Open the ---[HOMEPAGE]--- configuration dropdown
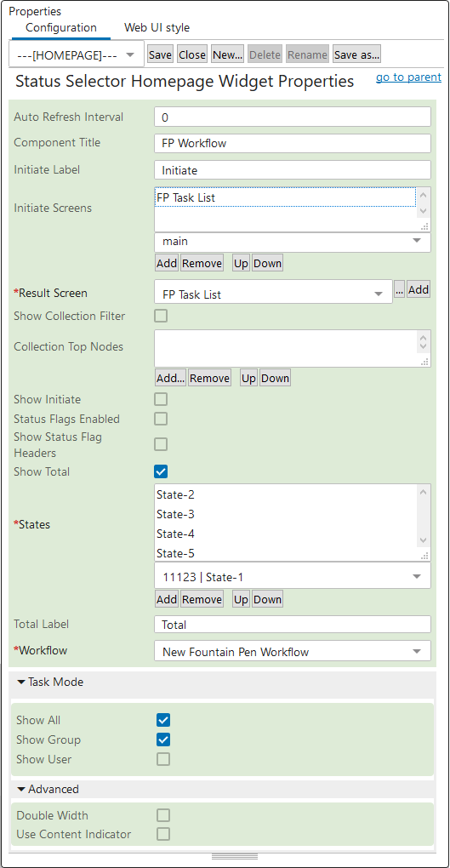The width and height of the screenshot is (450, 868). [x=77, y=54]
